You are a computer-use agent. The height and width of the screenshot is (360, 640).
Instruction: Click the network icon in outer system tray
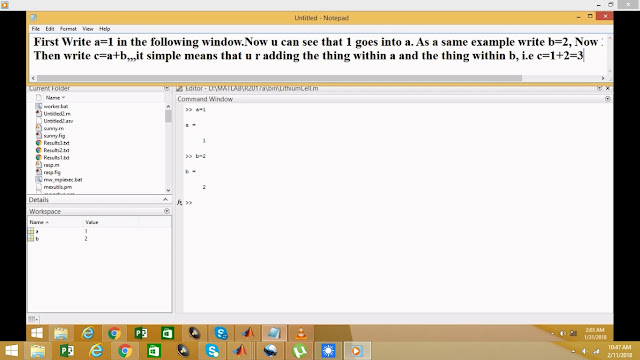coord(596,351)
